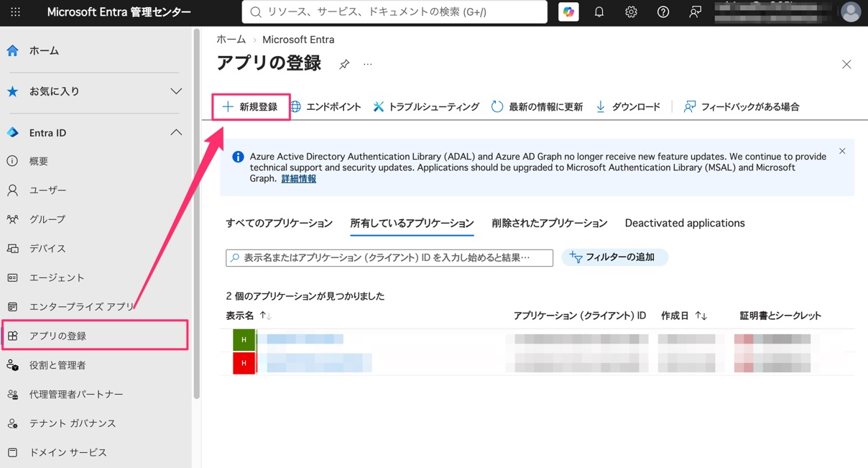Click フィードバックがある場合 in the toolbar

coord(742,106)
